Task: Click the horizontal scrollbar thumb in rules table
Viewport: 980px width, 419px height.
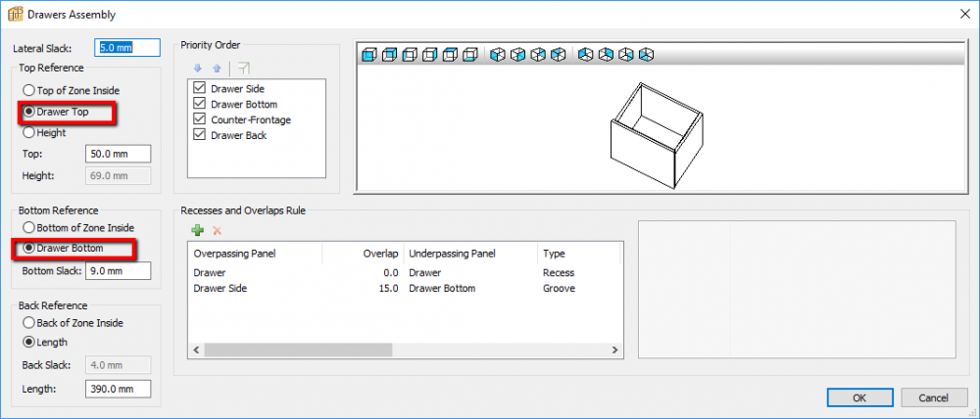Action: (298, 349)
